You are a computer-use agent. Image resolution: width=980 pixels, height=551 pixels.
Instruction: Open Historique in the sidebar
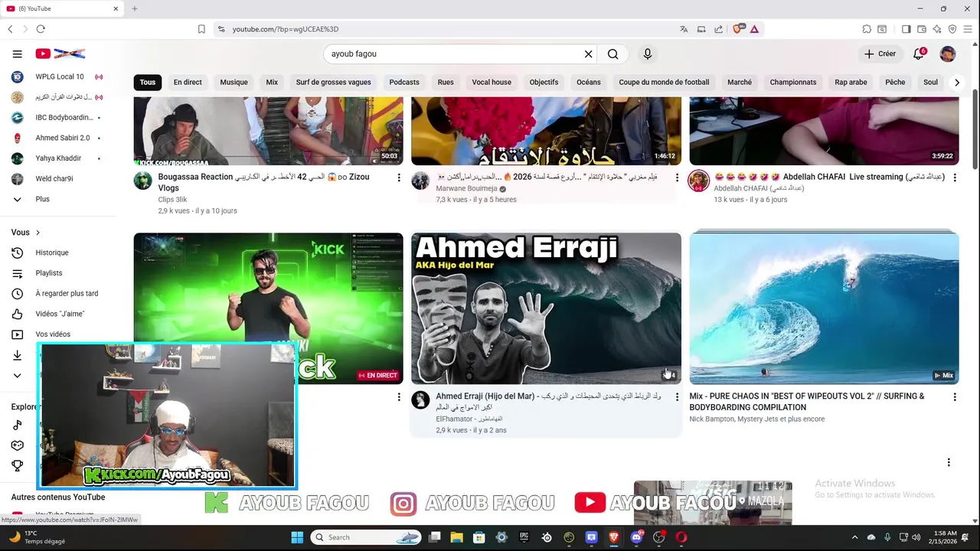click(x=57, y=253)
